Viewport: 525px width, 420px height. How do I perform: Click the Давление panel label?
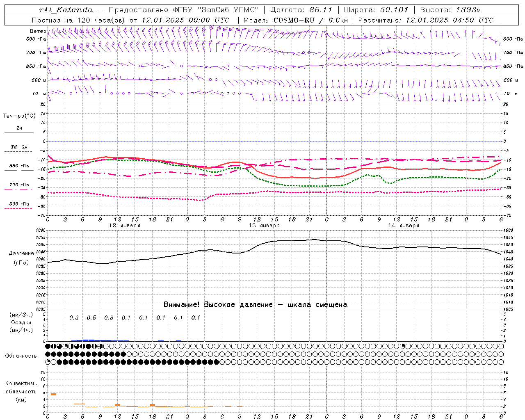click(x=21, y=253)
